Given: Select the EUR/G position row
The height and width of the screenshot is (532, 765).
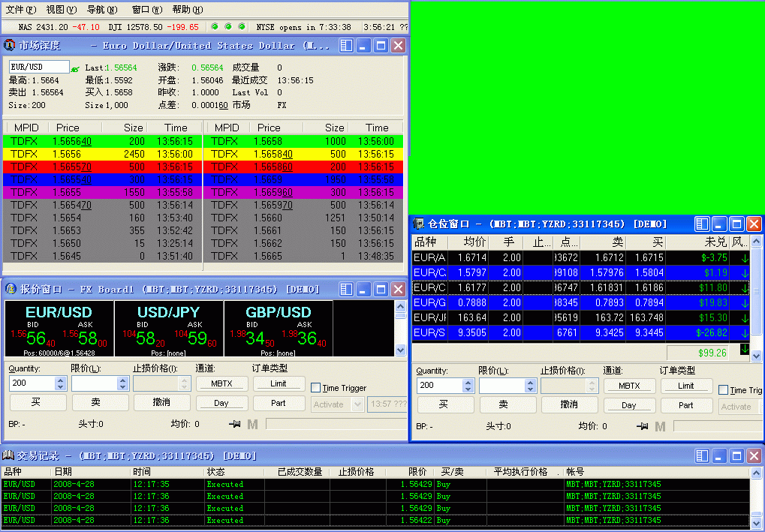Looking at the screenshot, I should click(580, 303).
